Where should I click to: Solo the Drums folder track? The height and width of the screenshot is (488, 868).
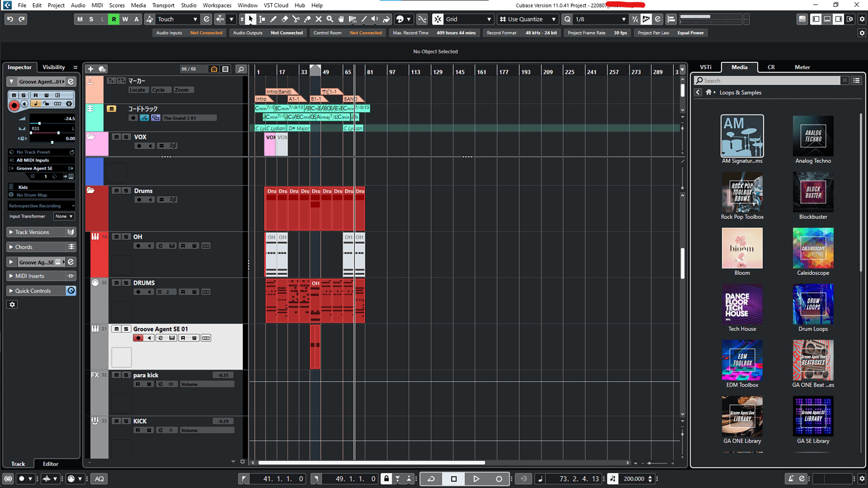(126, 191)
